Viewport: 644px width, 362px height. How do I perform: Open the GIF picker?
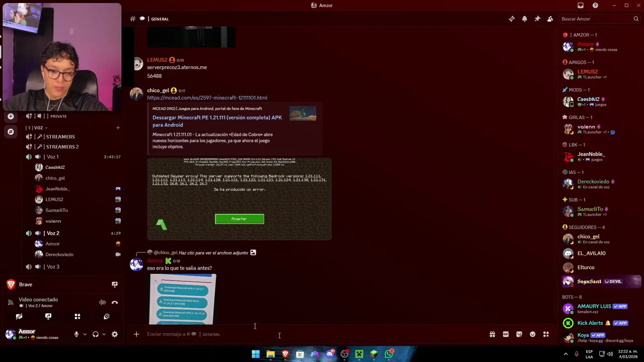pyautogui.click(x=506, y=334)
